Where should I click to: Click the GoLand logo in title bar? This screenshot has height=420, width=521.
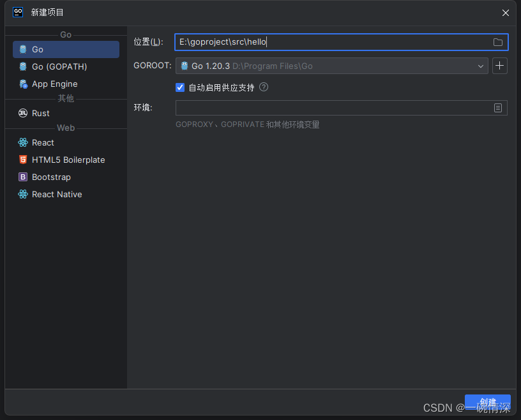18,12
